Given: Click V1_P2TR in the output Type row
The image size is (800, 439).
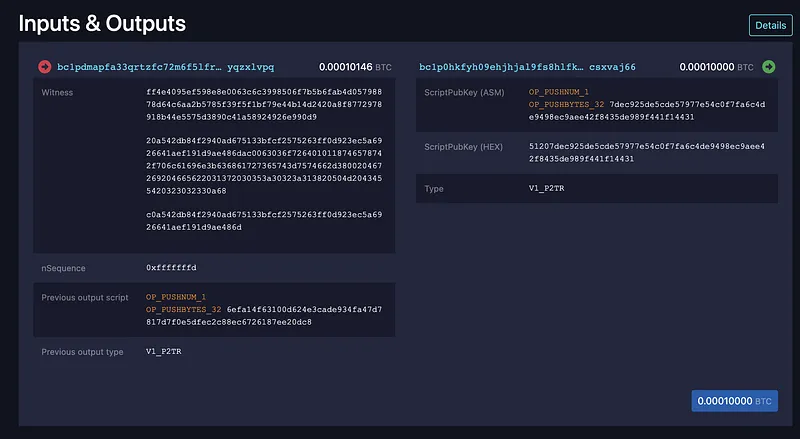Looking at the screenshot, I should click(x=546, y=188).
